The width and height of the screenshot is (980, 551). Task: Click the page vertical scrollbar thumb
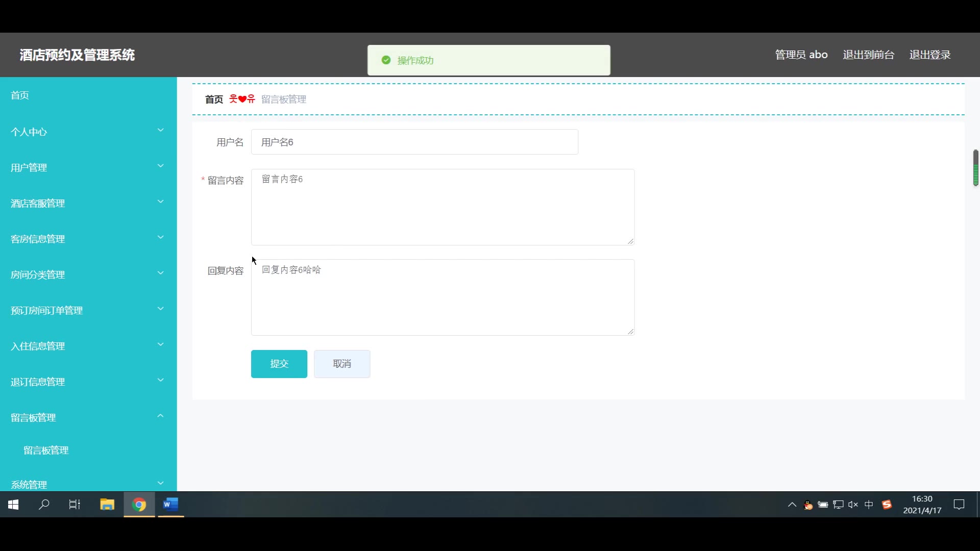point(975,168)
